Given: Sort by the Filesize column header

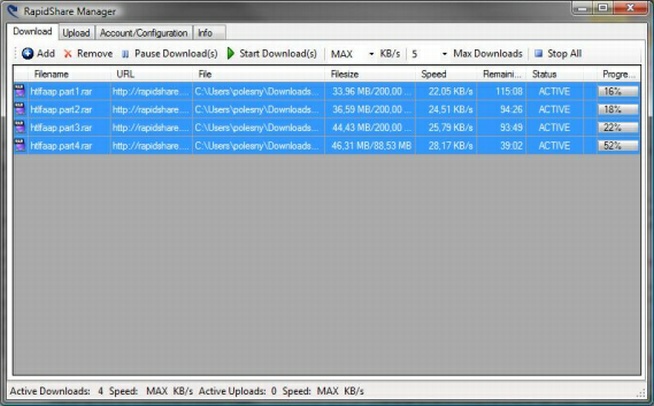Looking at the screenshot, I should [x=370, y=74].
